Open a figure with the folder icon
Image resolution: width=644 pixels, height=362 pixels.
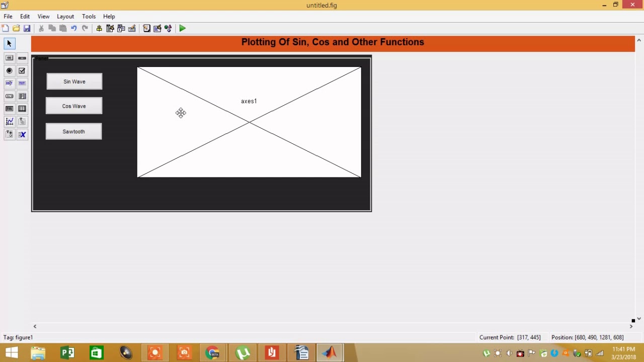click(x=16, y=29)
